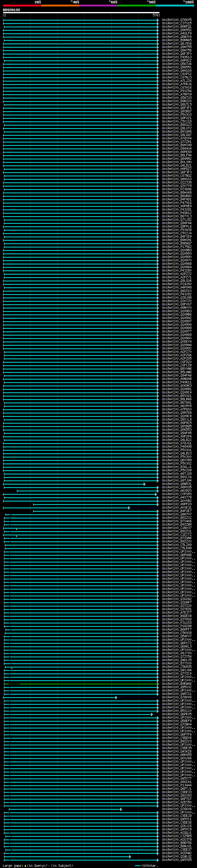
Task: Select hit UniRef100_B7S466
Action: pos(177,521)
